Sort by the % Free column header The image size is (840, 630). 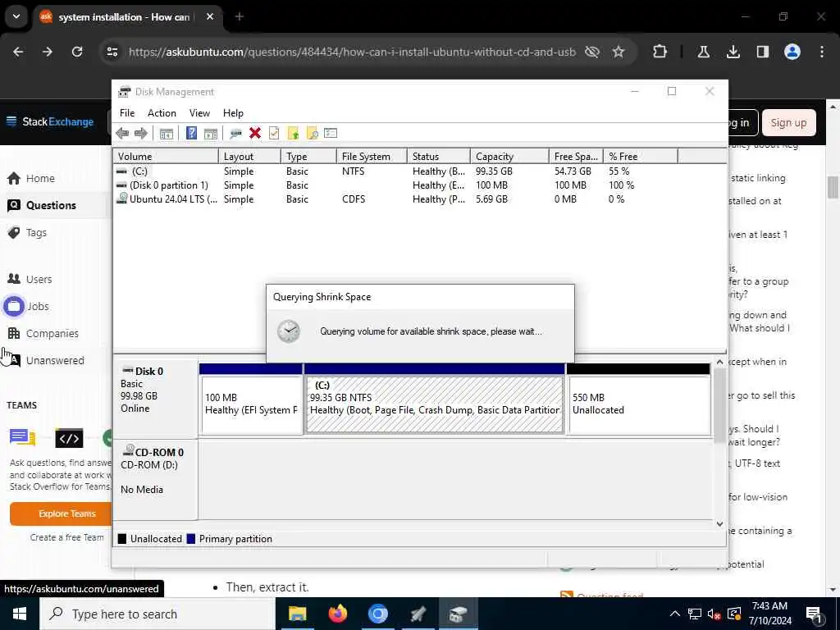[x=641, y=157]
